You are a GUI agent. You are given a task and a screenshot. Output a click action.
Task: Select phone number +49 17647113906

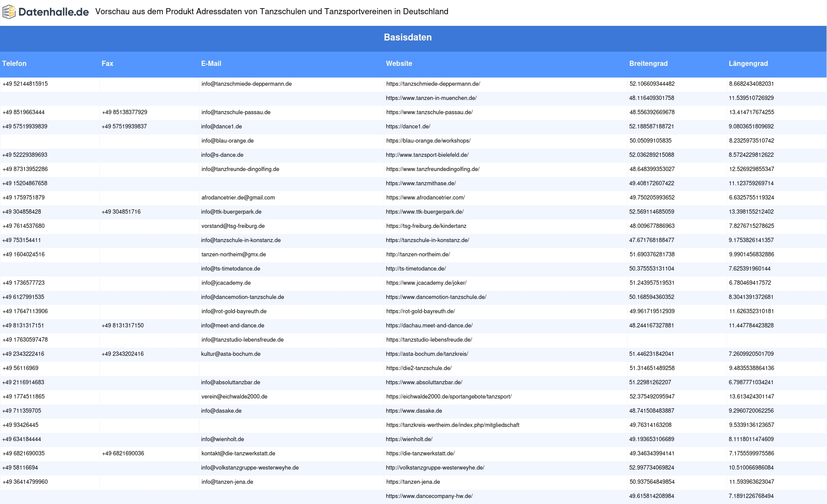pos(25,311)
